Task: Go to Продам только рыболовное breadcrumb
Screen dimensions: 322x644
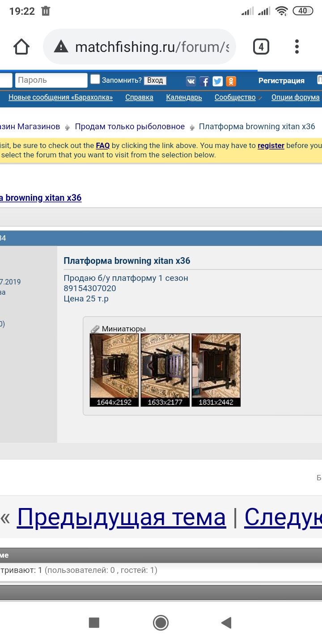Action: pyautogui.click(x=130, y=127)
